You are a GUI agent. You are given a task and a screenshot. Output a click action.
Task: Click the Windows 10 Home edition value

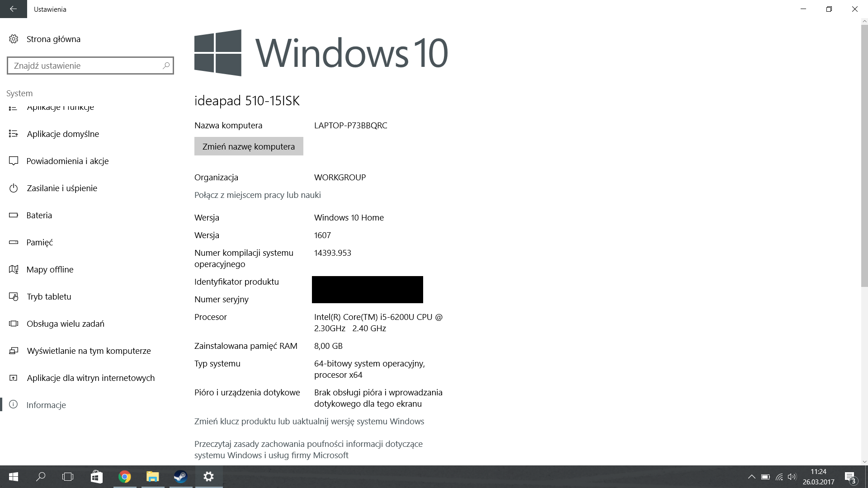pyautogui.click(x=349, y=217)
